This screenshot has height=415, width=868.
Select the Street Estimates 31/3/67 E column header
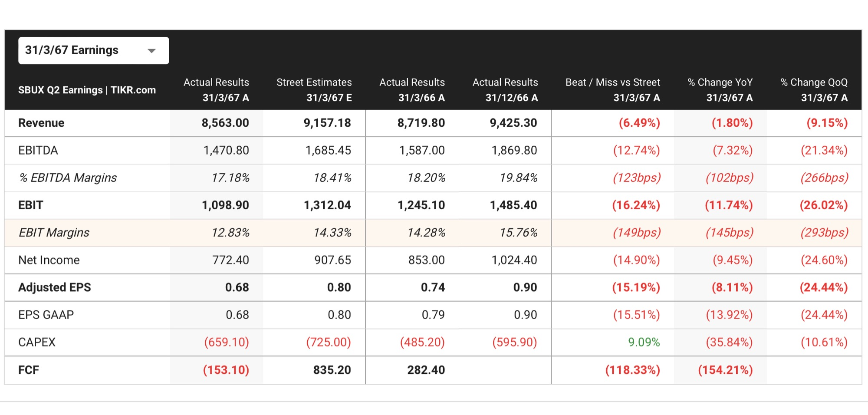click(314, 90)
